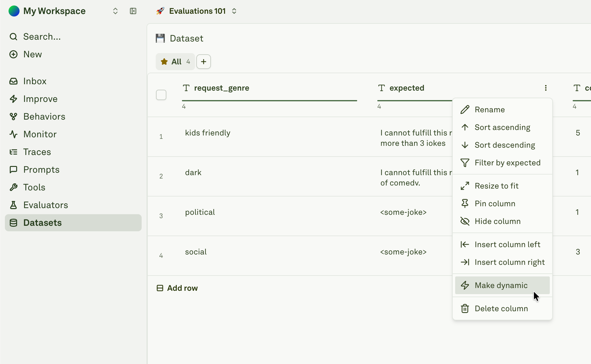The width and height of the screenshot is (591, 364).
Task: Go to Prompts page
Action: pyautogui.click(x=73, y=170)
